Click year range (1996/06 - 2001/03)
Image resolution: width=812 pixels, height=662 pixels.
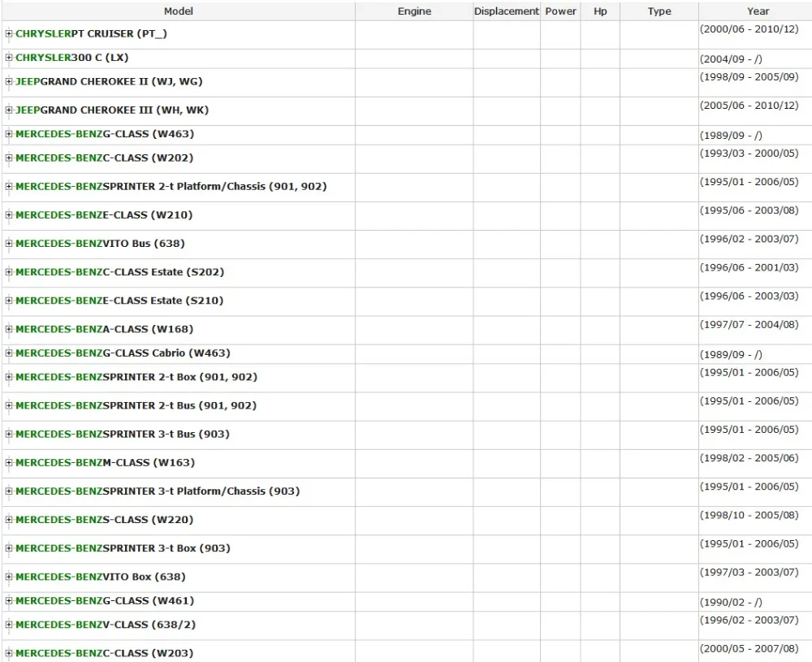tap(749, 267)
